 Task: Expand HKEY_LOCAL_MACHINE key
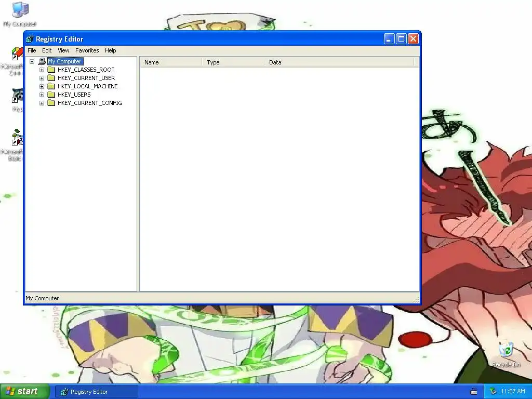[42, 87]
